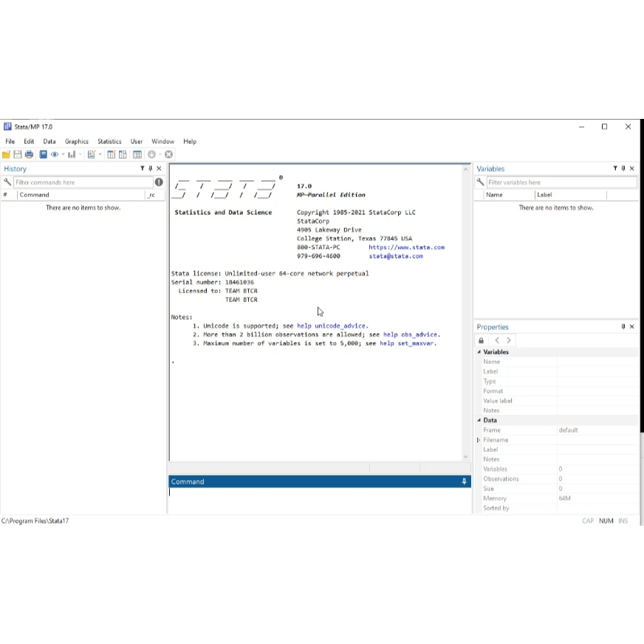Close the Properties panel
The width and height of the screenshot is (644, 644).
pyautogui.click(x=632, y=326)
